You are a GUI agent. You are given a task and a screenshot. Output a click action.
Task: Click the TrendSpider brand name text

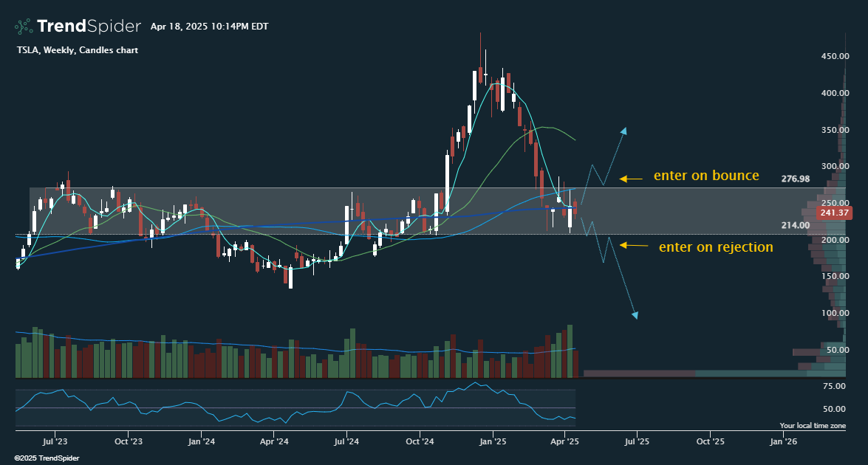coord(89,26)
